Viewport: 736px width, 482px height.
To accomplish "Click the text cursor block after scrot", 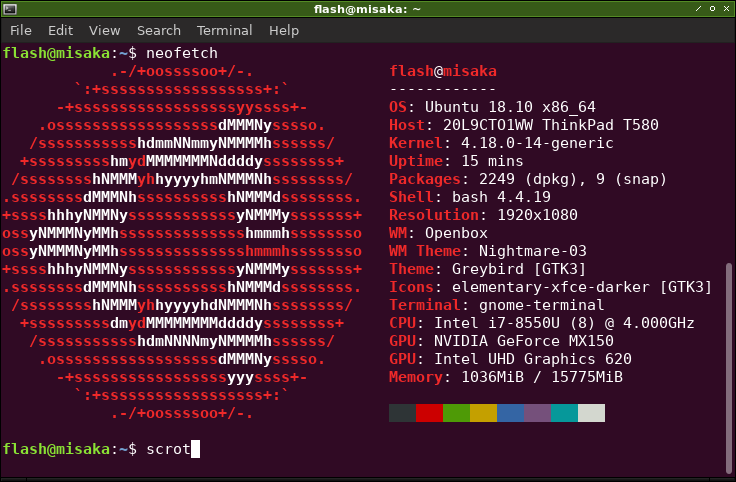I will tap(195, 449).
